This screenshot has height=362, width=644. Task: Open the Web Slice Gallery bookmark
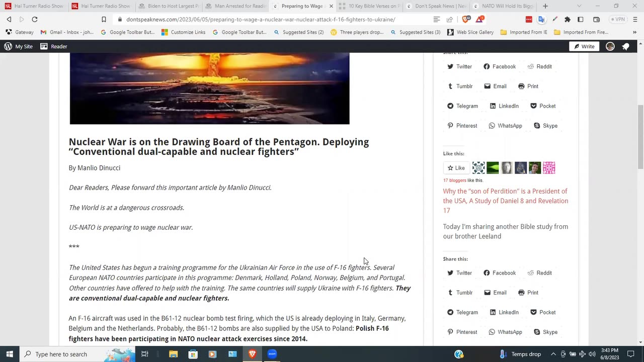coord(470,32)
